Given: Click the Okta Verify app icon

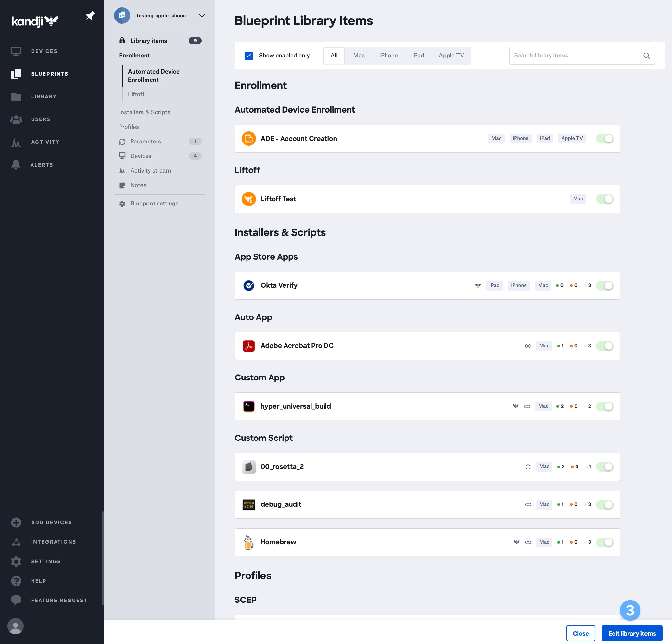Looking at the screenshot, I should tap(249, 285).
